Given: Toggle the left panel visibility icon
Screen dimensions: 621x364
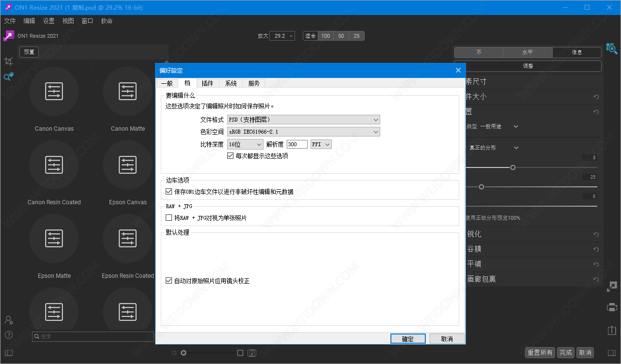Looking at the screenshot, I should click(x=8, y=353).
